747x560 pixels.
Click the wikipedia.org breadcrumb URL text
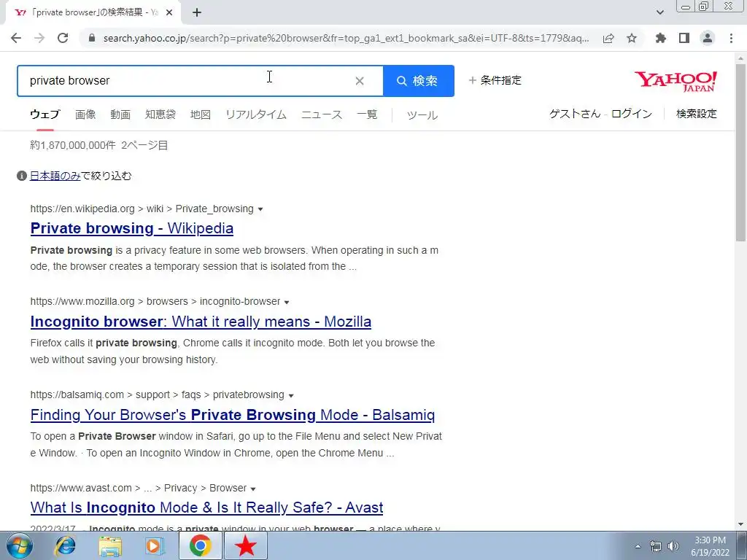(x=142, y=209)
